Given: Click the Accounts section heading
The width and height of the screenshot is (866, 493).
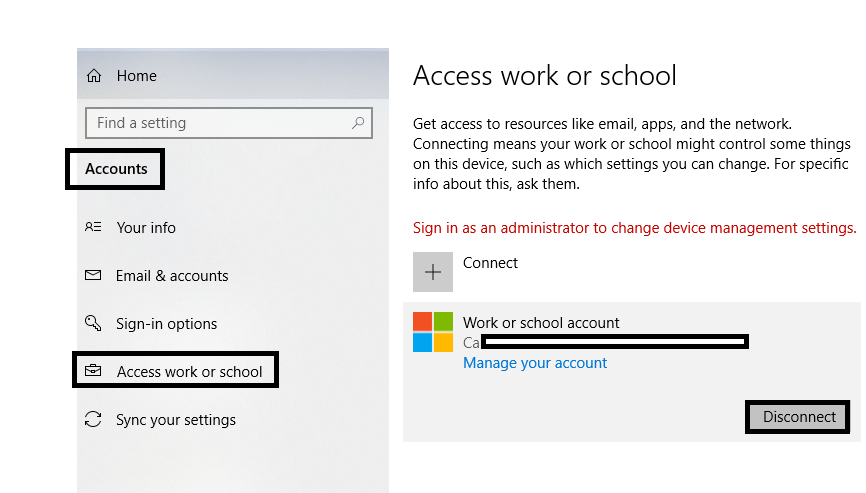Looking at the screenshot, I should [x=116, y=169].
